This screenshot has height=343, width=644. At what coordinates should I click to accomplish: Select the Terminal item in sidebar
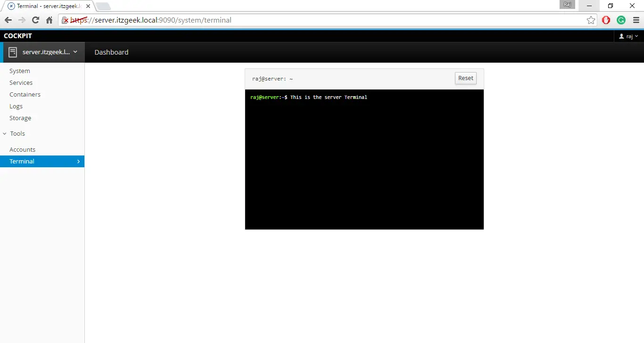tap(42, 161)
